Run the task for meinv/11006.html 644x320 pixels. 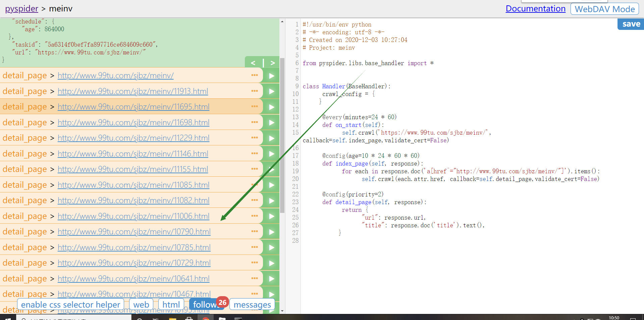coord(271,216)
